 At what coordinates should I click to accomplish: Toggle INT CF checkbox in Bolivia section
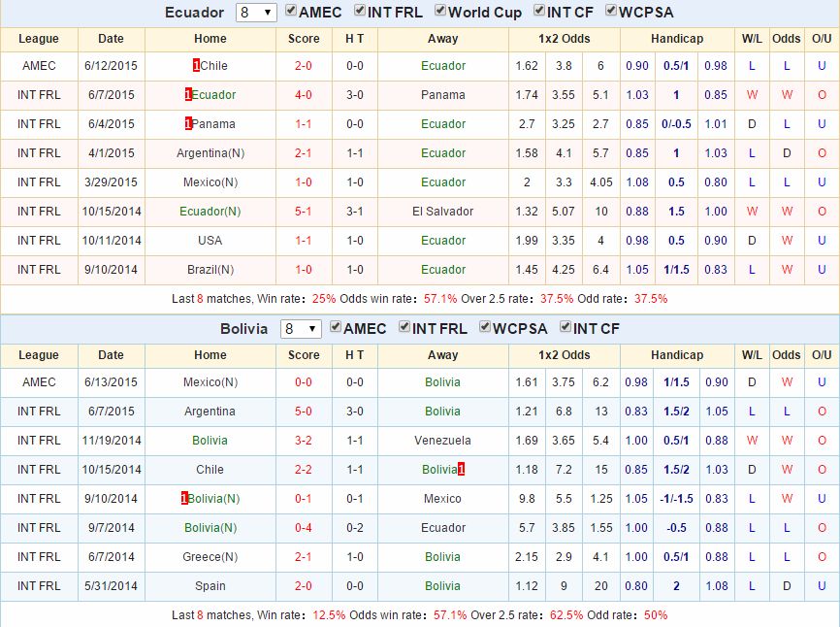[x=565, y=327]
